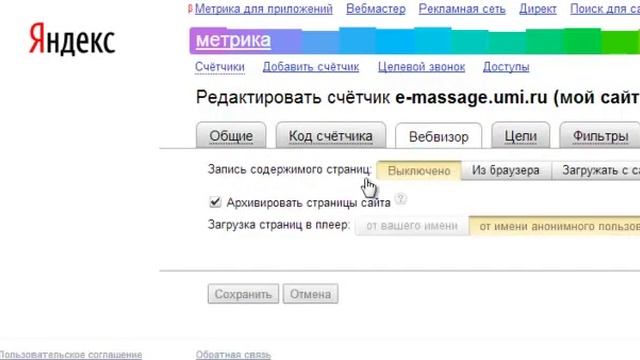
Task: Click Добавить счётчик link
Action: tap(311, 67)
